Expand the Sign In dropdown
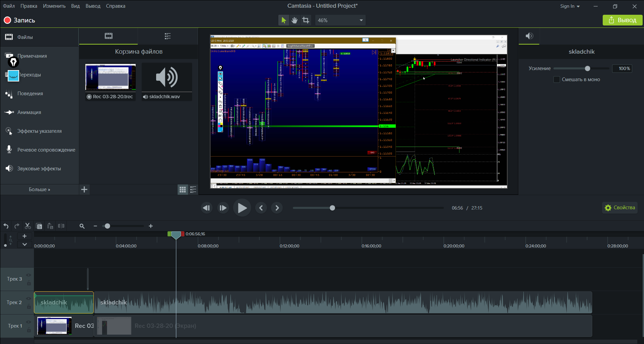 (570, 6)
